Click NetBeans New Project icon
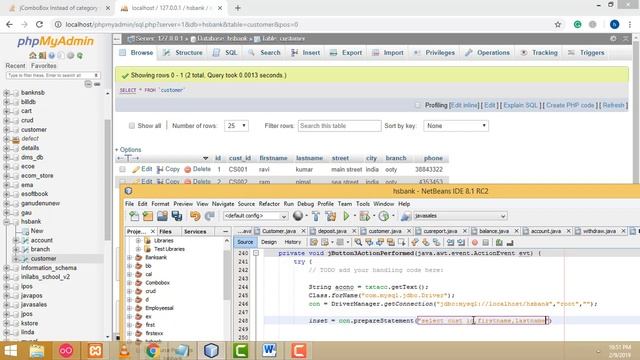This screenshot has height=360, width=640. point(148,216)
